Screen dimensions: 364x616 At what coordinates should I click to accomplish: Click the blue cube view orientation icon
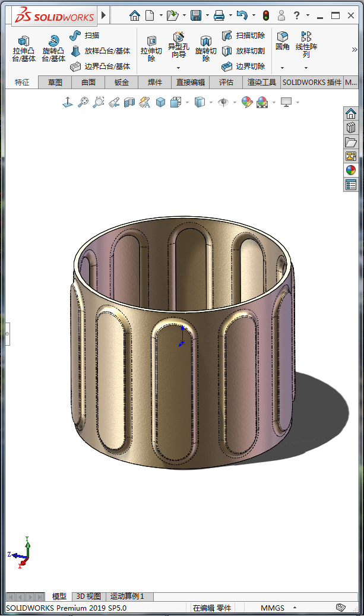pos(160,102)
